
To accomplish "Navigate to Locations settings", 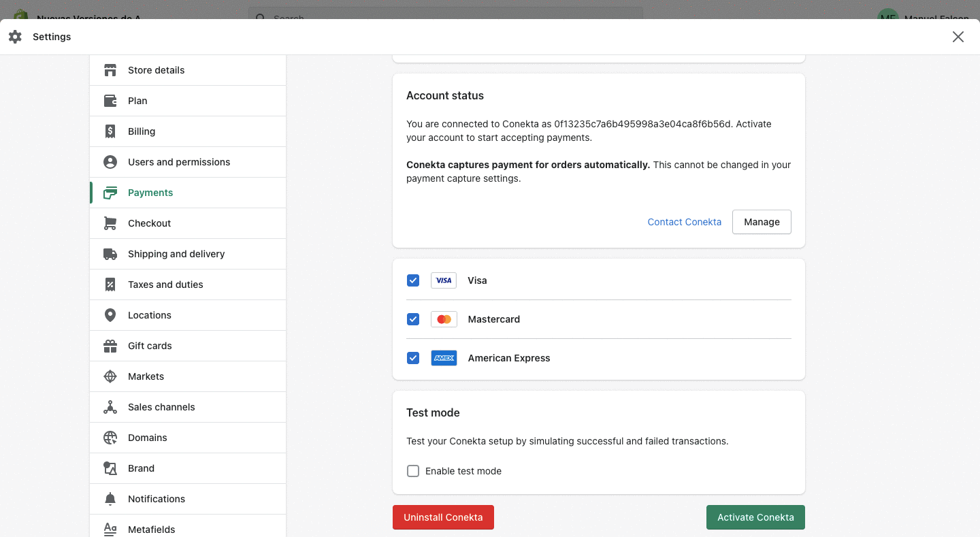I will click(188, 315).
